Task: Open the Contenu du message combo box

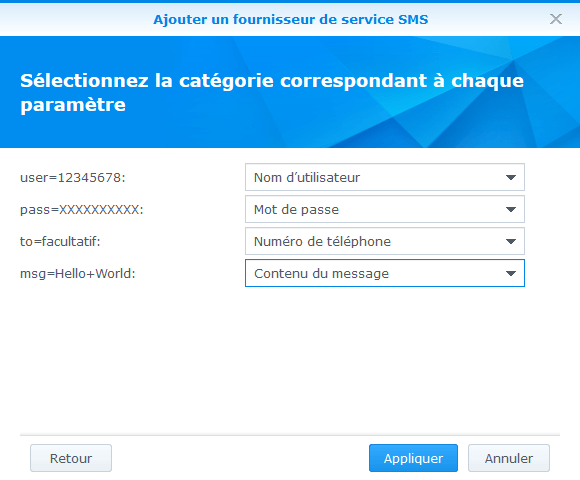Action: point(385,273)
